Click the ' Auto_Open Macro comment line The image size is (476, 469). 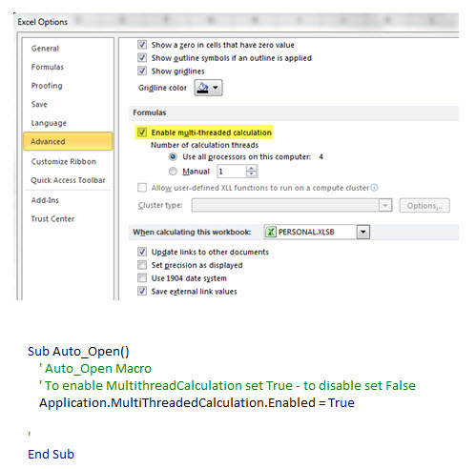tap(95, 369)
